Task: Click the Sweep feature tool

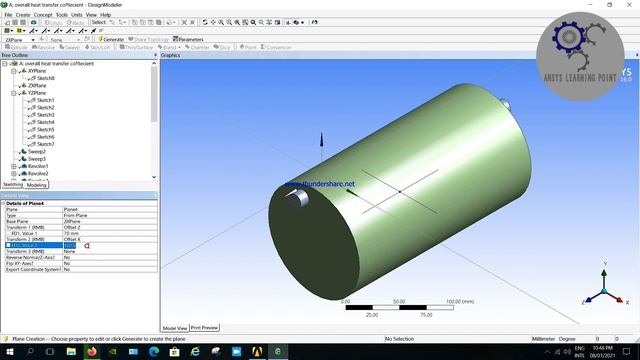Action: click(x=69, y=47)
